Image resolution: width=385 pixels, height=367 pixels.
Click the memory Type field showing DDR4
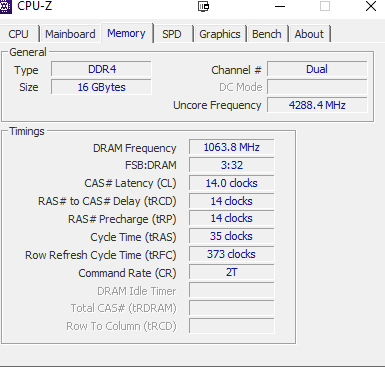click(x=101, y=69)
